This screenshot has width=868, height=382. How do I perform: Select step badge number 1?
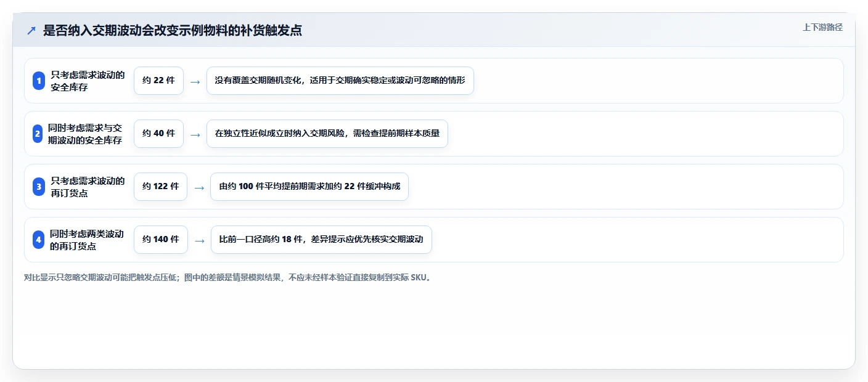(x=39, y=81)
